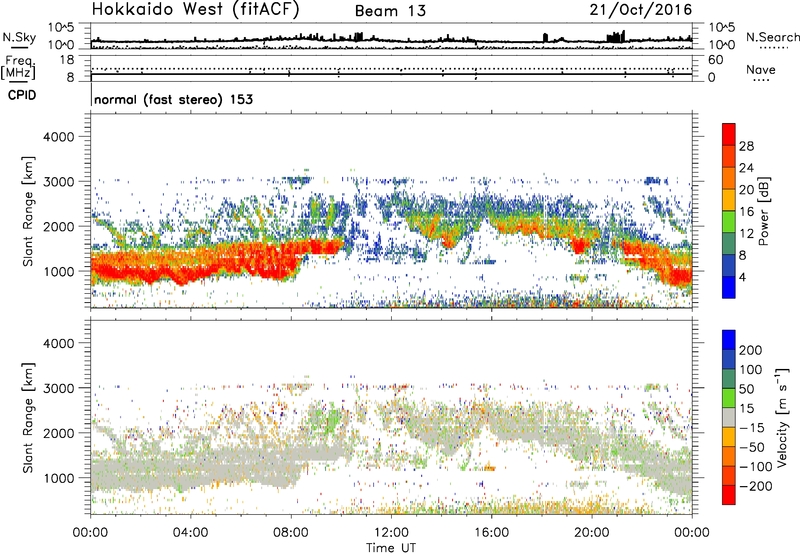Click the 4000 tick on power panel

(58, 137)
